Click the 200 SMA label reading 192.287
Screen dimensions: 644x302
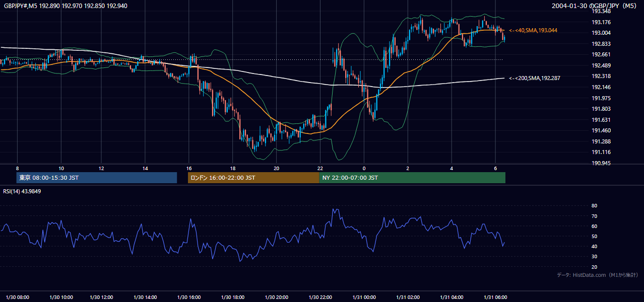[x=535, y=78]
